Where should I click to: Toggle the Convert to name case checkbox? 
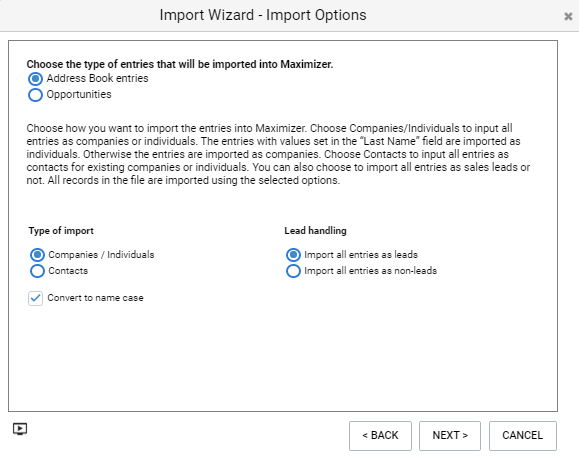[35, 298]
